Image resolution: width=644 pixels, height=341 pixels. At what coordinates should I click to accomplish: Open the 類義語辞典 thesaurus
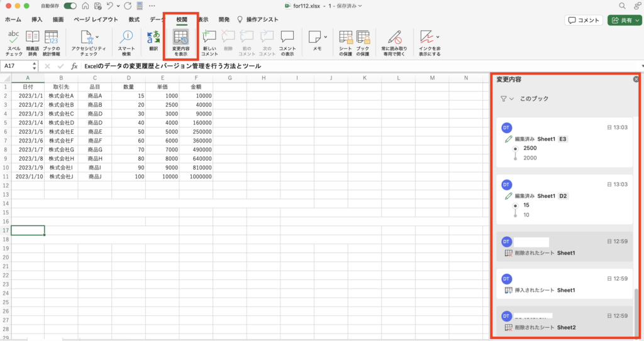click(x=33, y=43)
